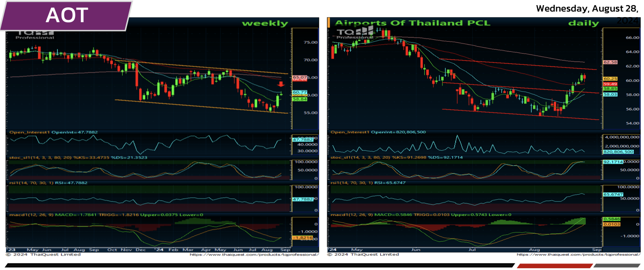Click the 'Jul' label on daily time axis
The height and width of the screenshot is (270, 644).
(472, 250)
